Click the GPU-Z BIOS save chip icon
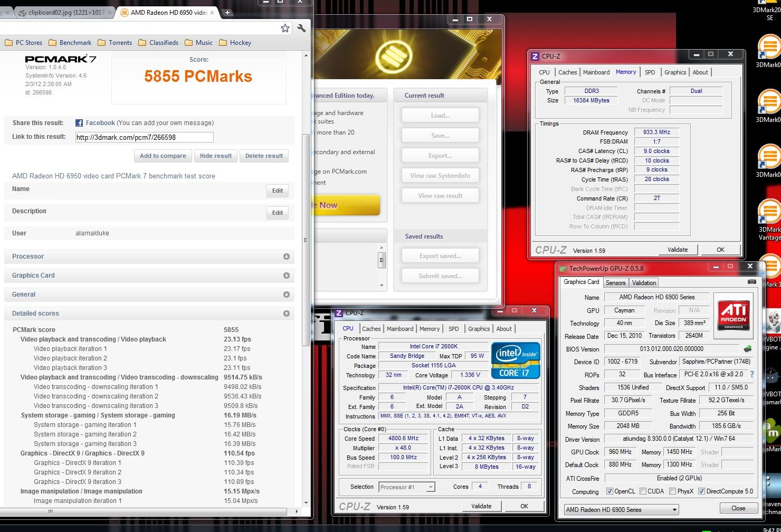781x532 pixels. tap(747, 349)
